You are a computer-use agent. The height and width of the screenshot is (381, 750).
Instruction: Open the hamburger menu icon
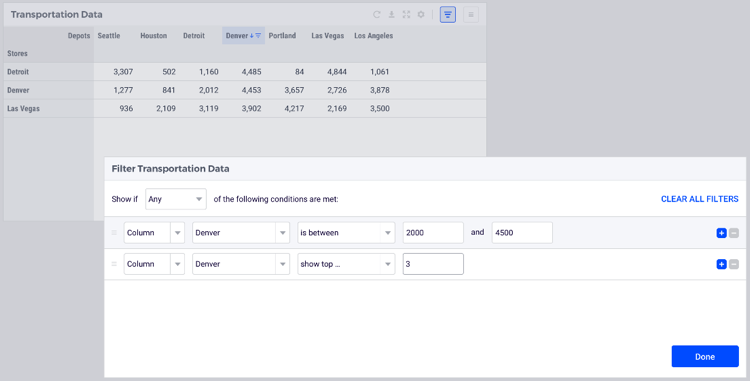click(471, 15)
